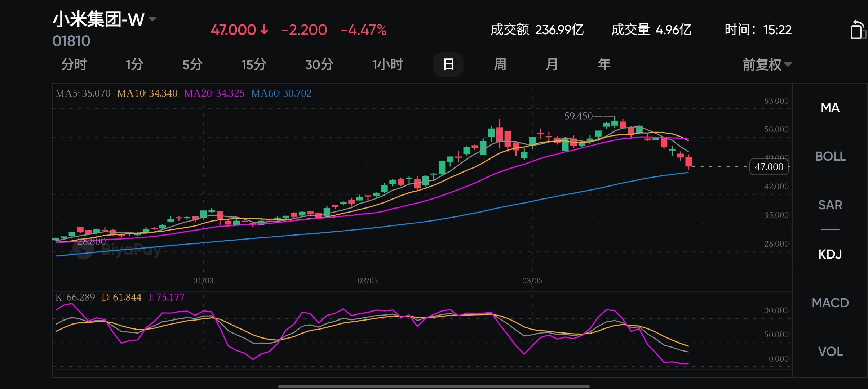Choose the 30分 interval tab
This screenshot has width=868, height=389.
click(x=319, y=65)
